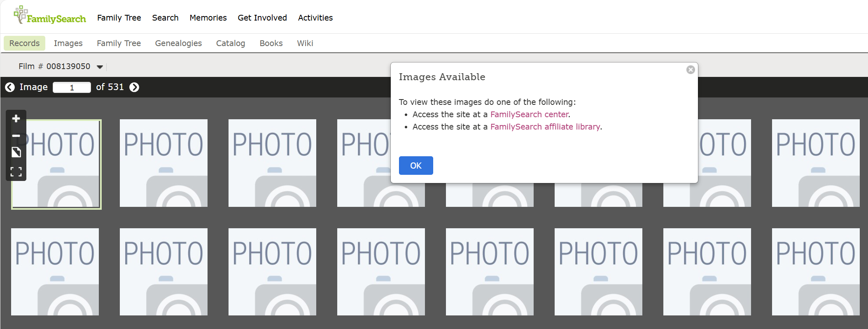868x329 pixels.
Task: Go to next image arrow
Action: point(134,87)
